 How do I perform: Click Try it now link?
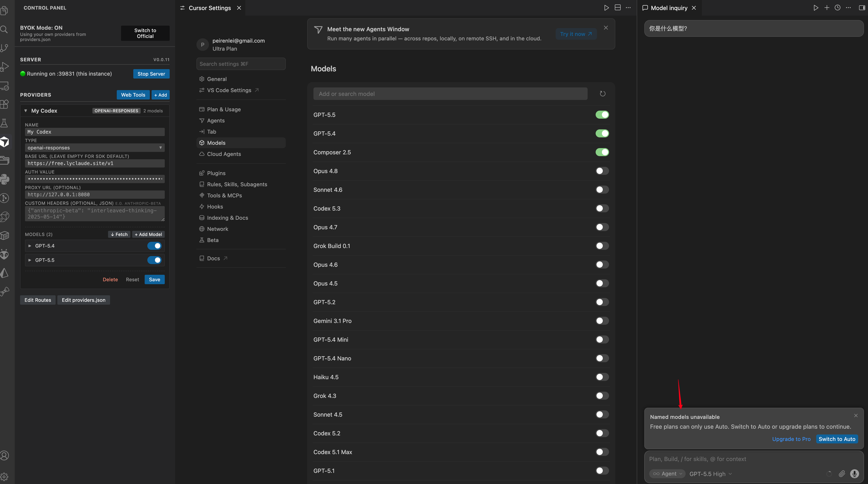576,34
